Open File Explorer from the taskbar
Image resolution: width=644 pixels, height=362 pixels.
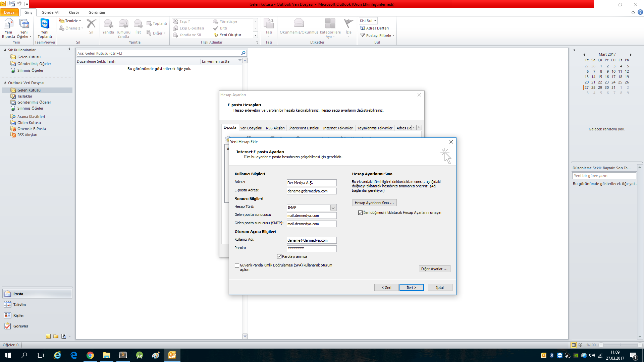pyautogui.click(x=106, y=355)
